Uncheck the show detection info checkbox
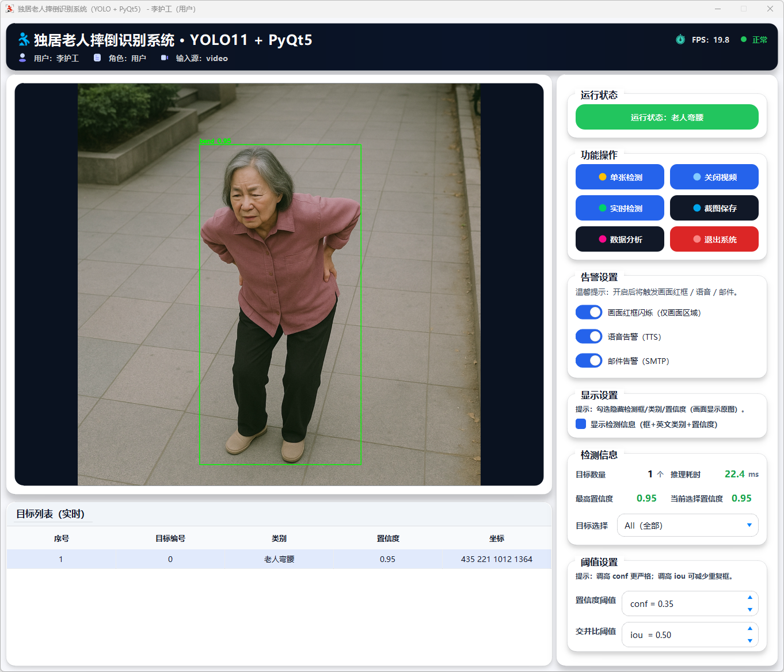The image size is (784, 672). click(x=581, y=424)
